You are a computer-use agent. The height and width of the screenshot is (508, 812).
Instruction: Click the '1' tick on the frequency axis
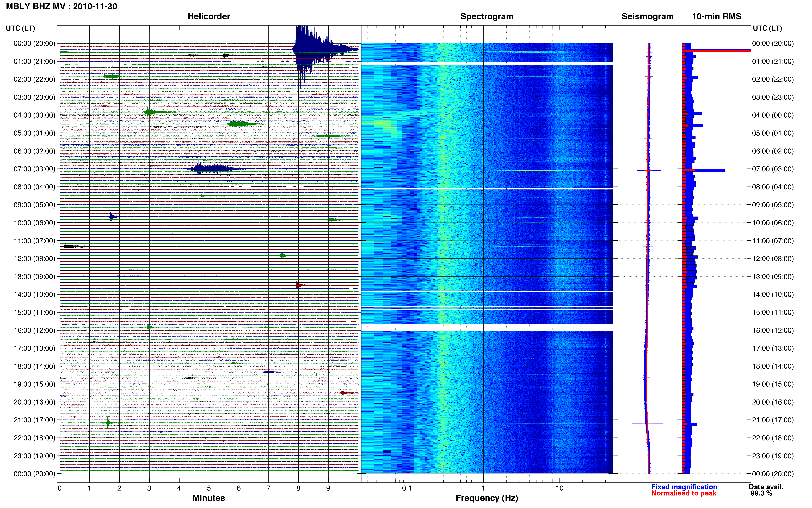coord(483,488)
